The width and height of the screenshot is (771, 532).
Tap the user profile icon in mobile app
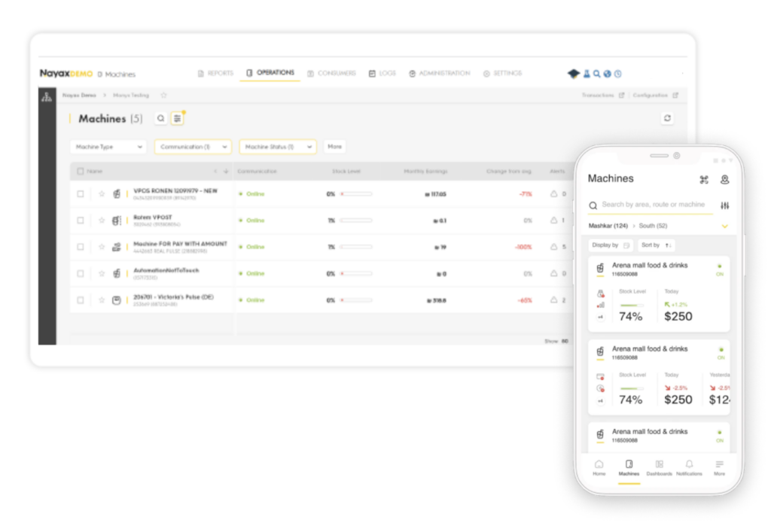click(x=724, y=179)
